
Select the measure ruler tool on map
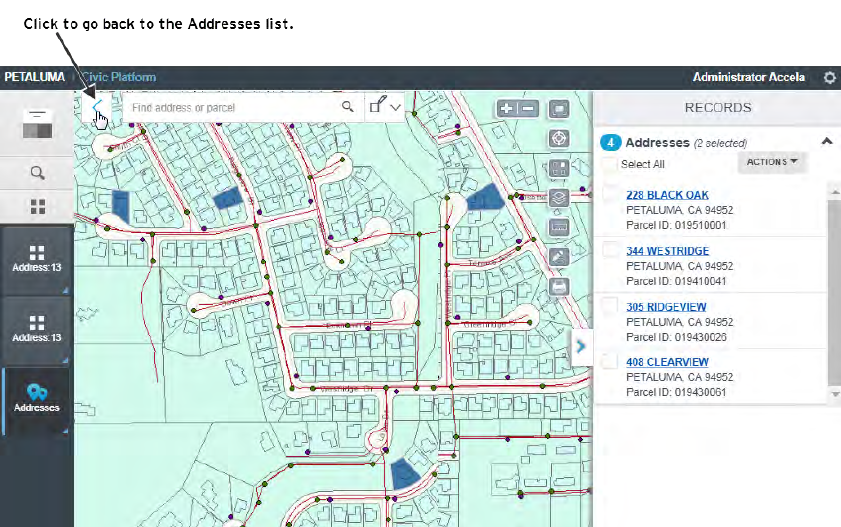click(560, 228)
